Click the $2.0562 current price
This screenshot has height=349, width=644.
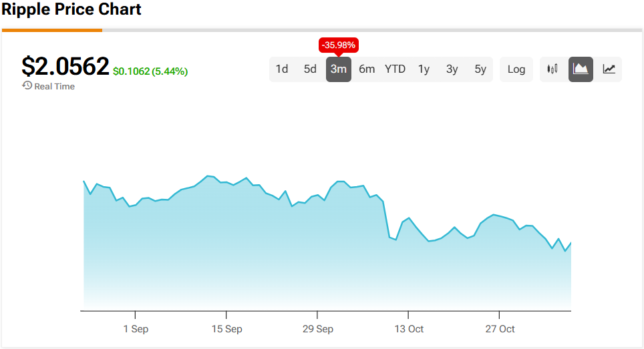point(65,66)
